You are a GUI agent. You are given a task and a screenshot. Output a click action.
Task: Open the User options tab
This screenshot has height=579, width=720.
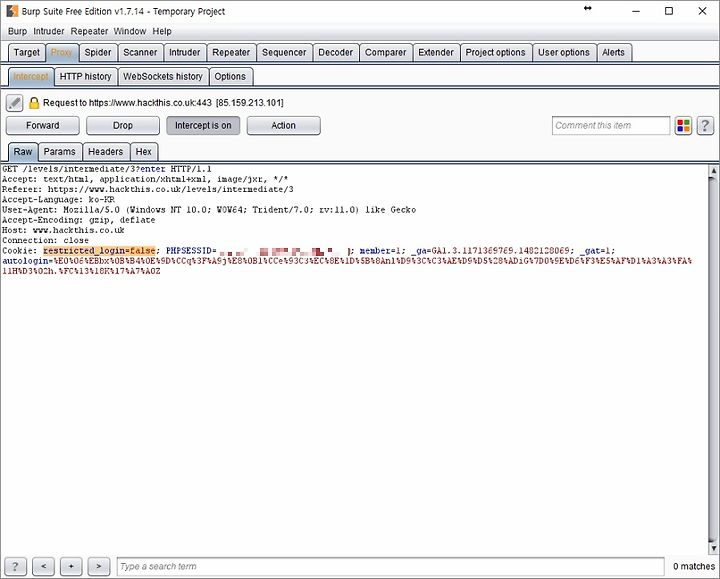tap(563, 52)
